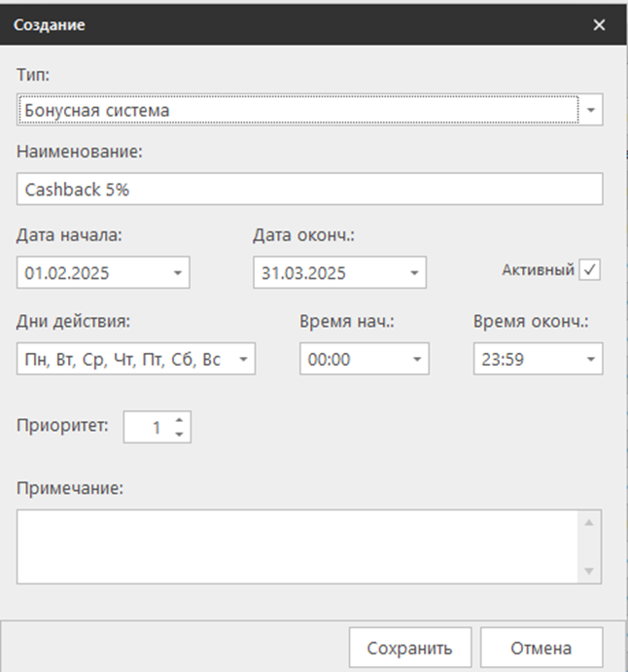This screenshot has width=628, height=672.
Task: Click the Сохранить button
Action: click(x=409, y=649)
